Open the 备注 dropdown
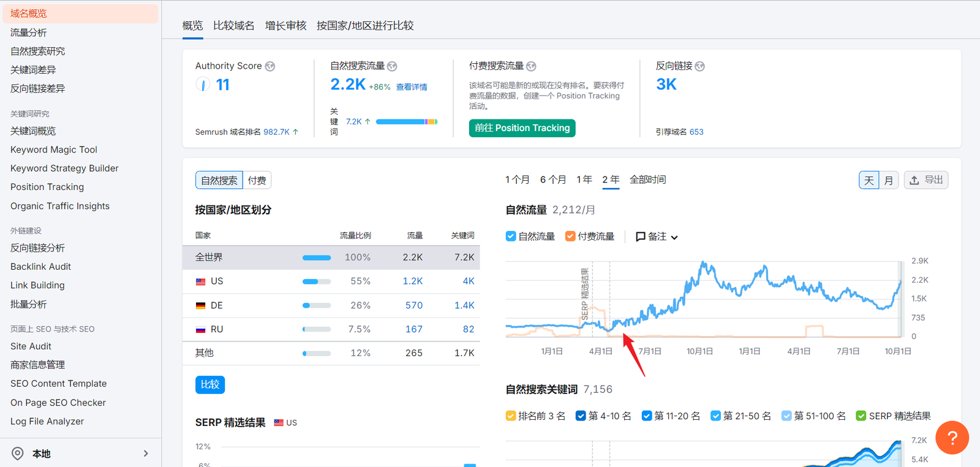Image resolution: width=980 pixels, height=467 pixels. coord(657,237)
